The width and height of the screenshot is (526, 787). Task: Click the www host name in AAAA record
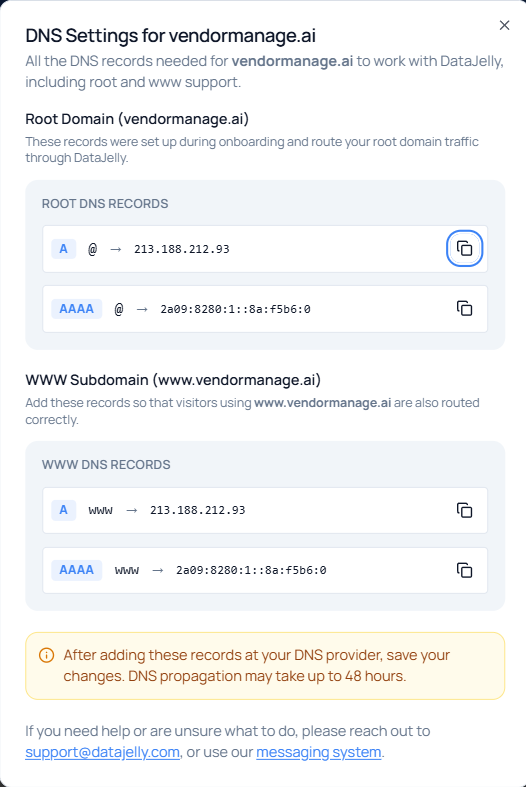click(126, 571)
